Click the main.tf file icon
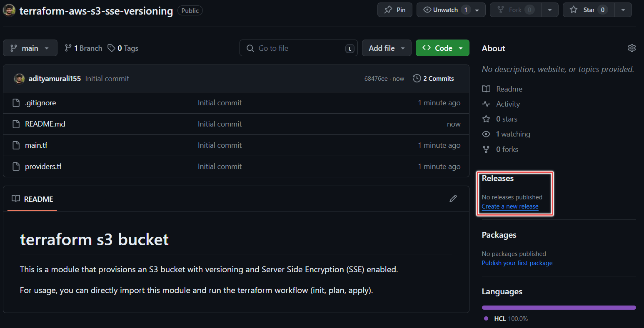The height and width of the screenshot is (328, 644). pyautogui.click(x=16, y=145)
